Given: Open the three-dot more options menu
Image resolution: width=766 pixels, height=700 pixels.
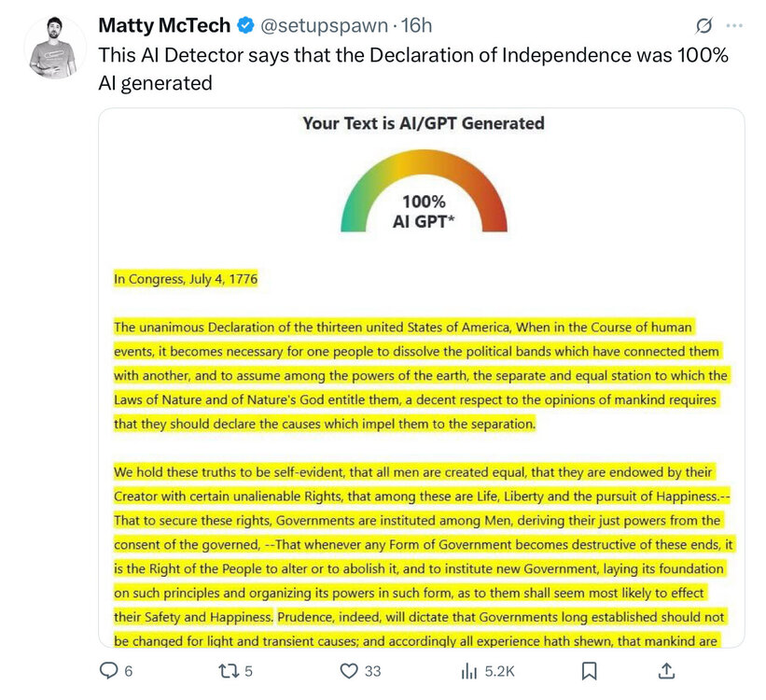Looking at the screenshot, I should click(735, 26).
